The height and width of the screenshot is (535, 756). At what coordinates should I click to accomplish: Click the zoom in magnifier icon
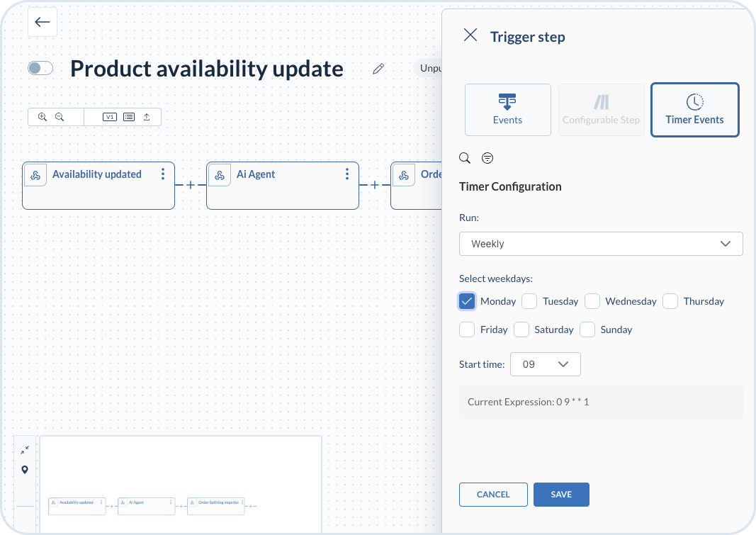pos(43,117)
